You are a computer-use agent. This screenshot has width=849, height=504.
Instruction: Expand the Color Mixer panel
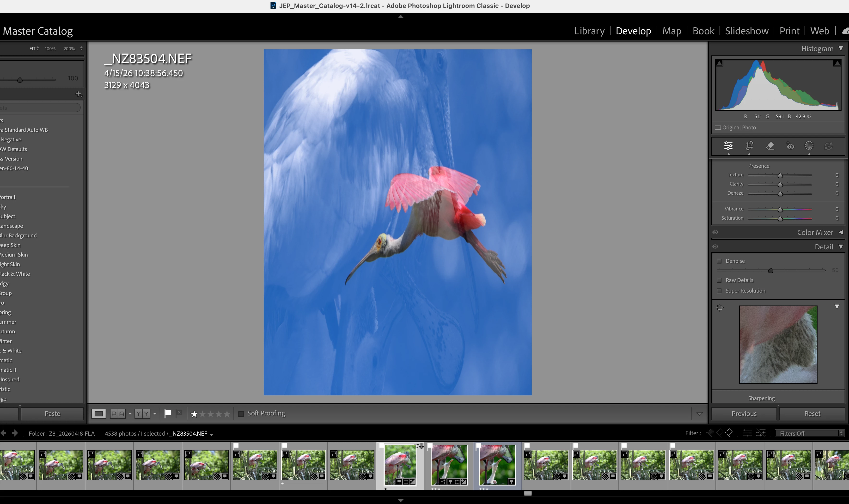(841, 232)
